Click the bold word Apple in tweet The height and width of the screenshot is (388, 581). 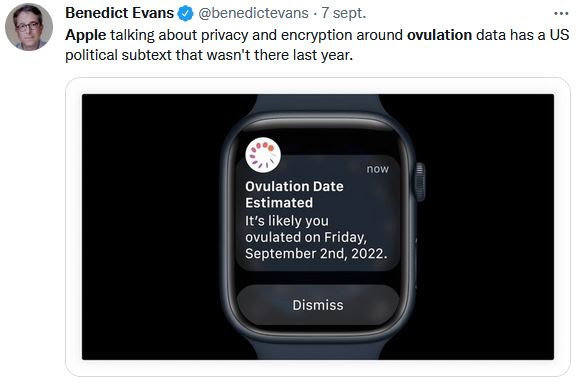[x=86, y=35]
